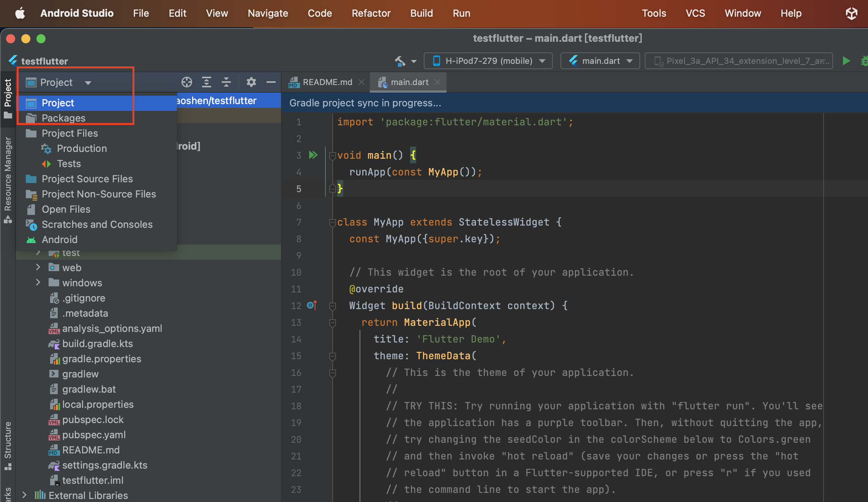Expand the web folder
Image resolution: width=868 pixels, height=502 pixels.
[38, 267]
